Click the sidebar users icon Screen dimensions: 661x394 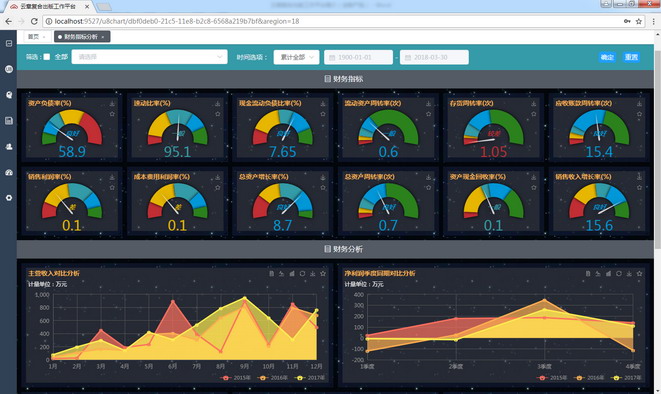coord(9,147)
